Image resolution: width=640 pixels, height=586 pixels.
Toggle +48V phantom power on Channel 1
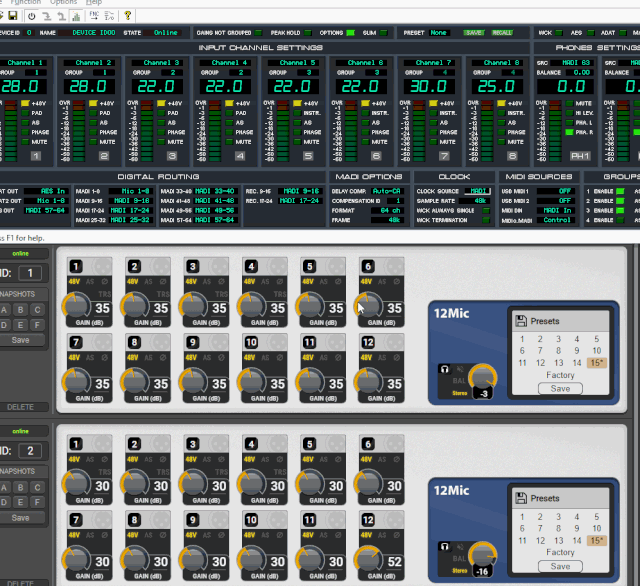(27, 103)
